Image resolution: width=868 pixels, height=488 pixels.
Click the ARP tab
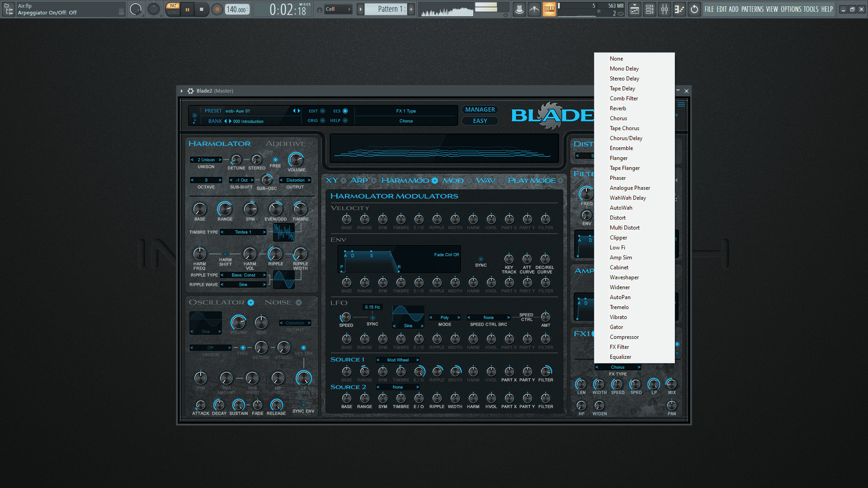click(359, 180)
